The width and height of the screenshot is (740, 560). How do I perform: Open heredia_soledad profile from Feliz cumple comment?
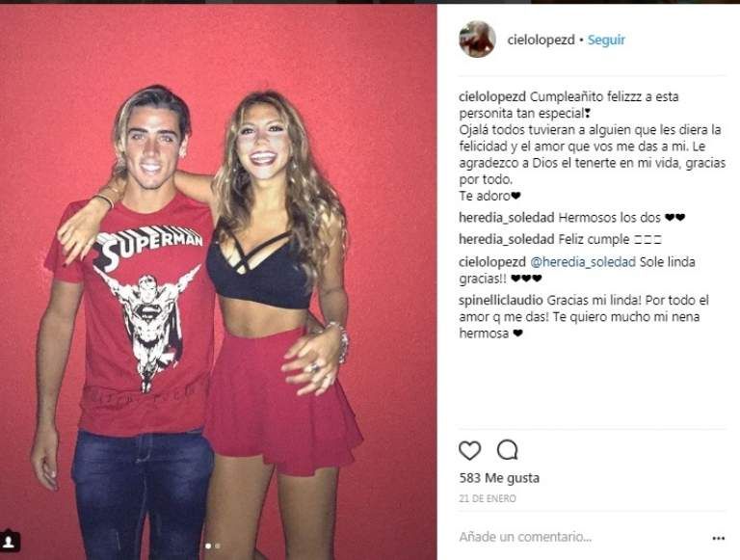pos(507,239)
